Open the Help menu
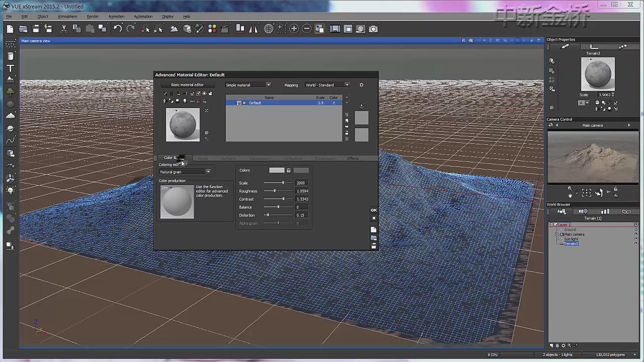 [187, 17]
